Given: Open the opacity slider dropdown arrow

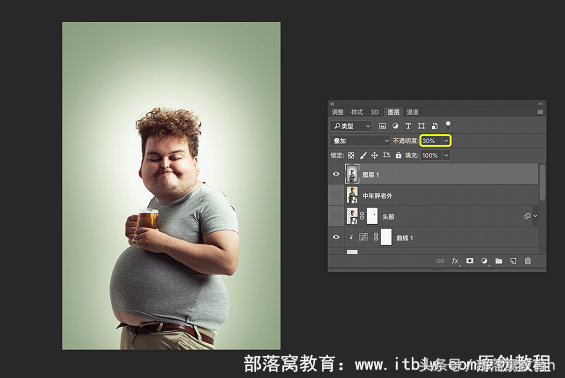Looking at the screenshot, I should pyautogui.click(x=446, y=141).
